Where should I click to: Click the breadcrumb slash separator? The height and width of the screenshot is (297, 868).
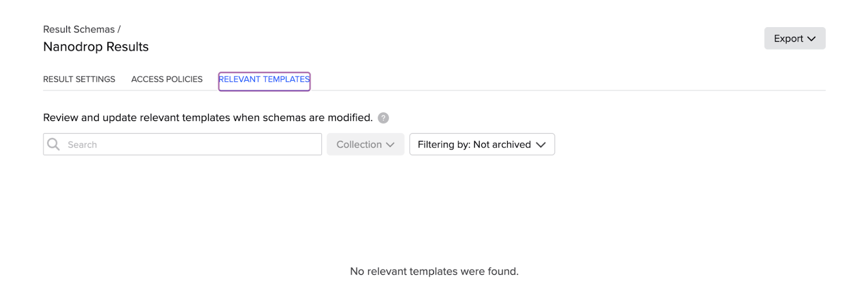pyautogui.click(x=119, y=29)
